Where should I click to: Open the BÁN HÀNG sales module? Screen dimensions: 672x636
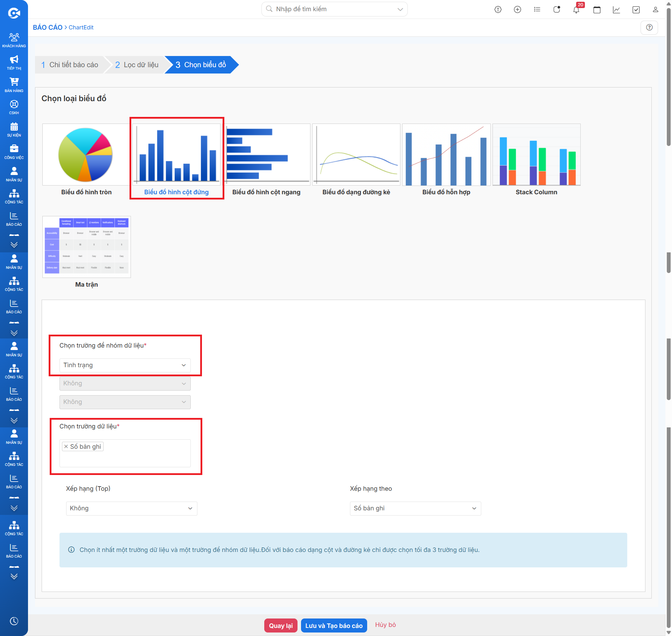[14, 85]
